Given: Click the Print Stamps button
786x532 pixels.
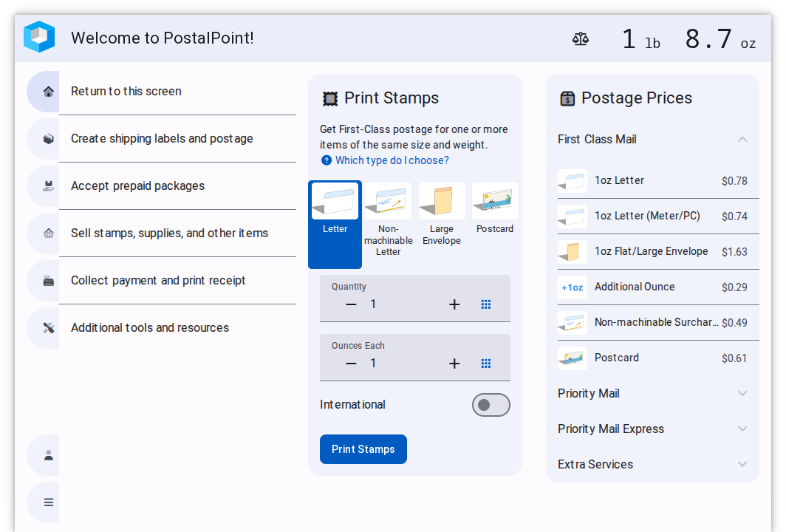Looking at the screenshot, I should tap(363, 449).
